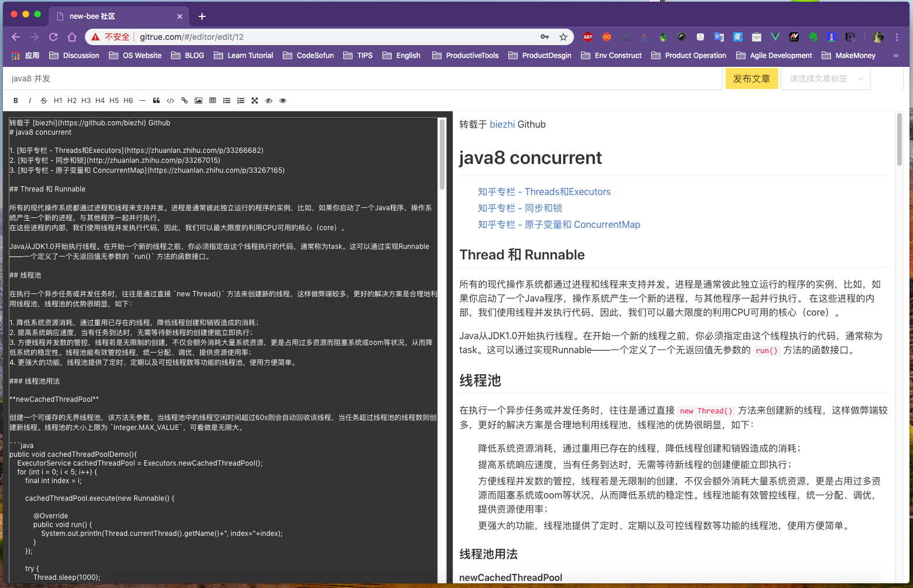Open the ProductDesgin bookmark folder

[x=540, y=56]
